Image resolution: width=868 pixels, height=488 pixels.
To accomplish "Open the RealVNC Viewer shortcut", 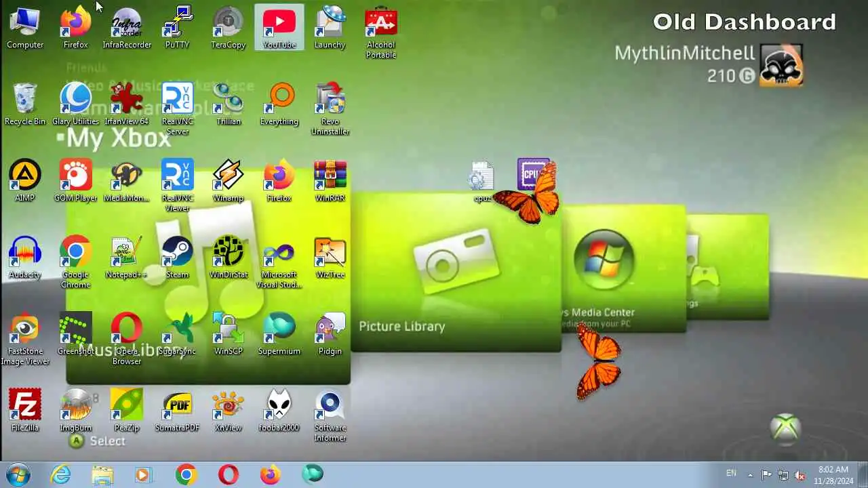I will click(178, 186).
